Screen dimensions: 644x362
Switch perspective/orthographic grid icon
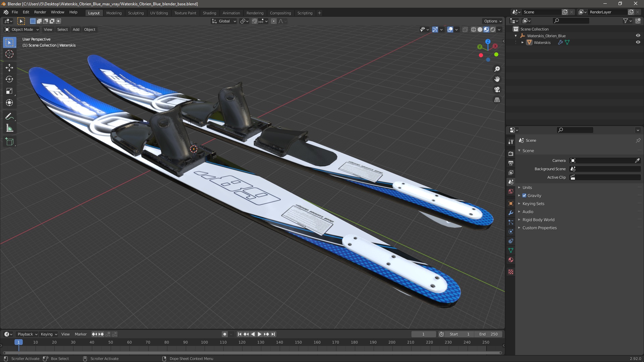tap(497, 100)
